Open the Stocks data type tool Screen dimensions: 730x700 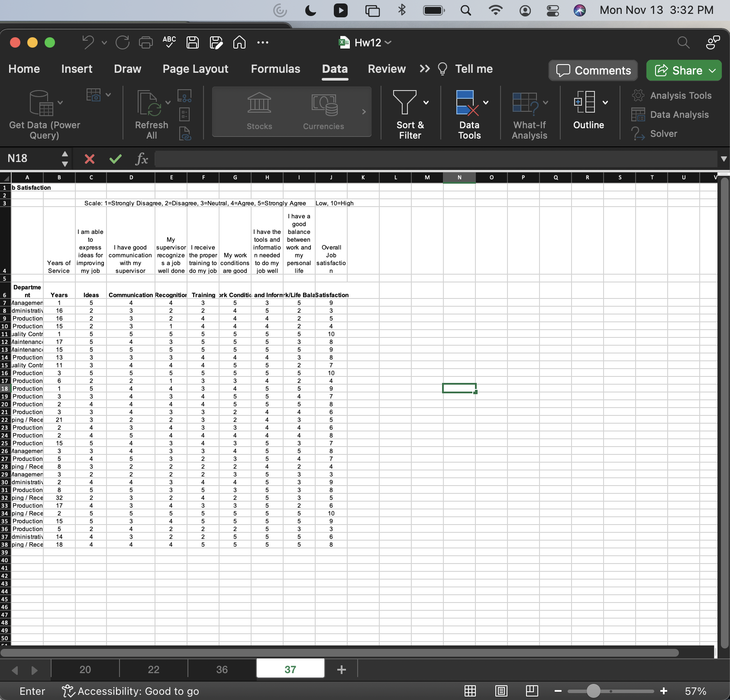pos(259,111)
